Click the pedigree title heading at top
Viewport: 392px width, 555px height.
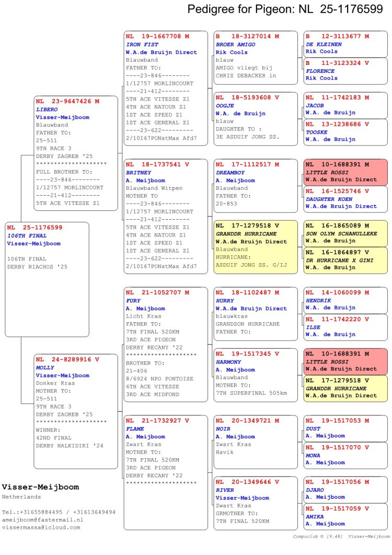pyautogui.click(x=285, y=9)
